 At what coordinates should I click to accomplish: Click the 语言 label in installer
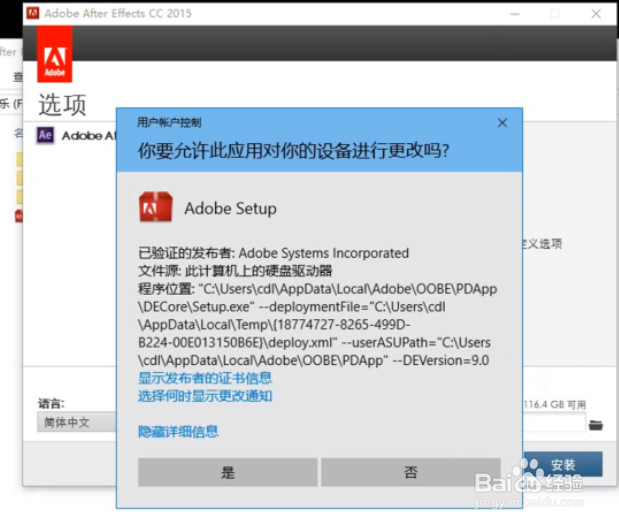coord(51,404)
